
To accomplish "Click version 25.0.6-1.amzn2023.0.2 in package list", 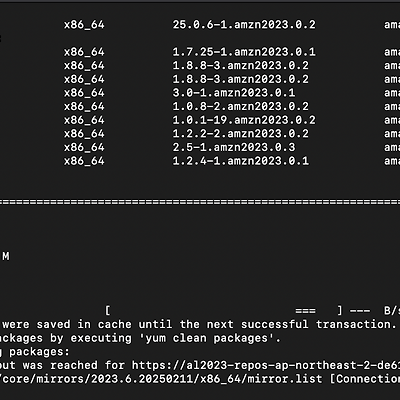I will tap(244, 25).
